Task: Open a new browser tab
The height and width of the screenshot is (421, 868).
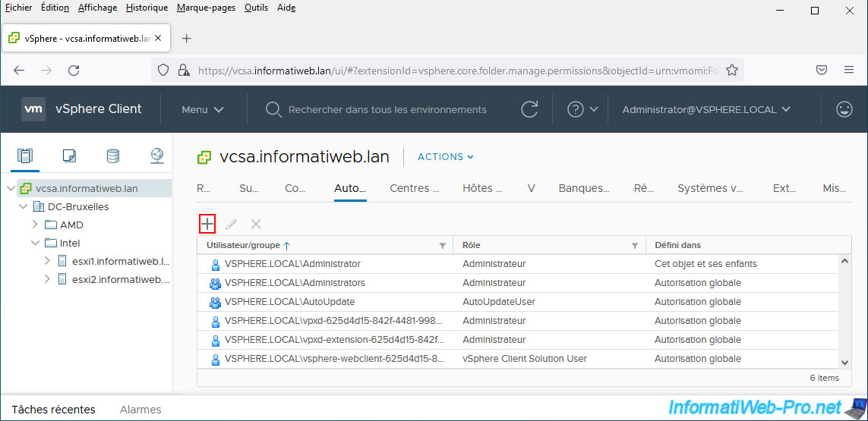Action: coord(187,38)
